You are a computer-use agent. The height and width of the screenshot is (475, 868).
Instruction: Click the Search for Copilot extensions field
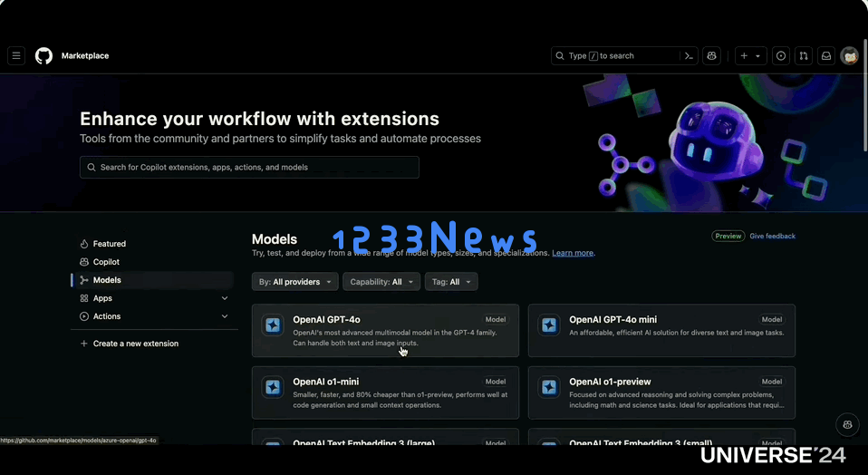click(249, 167)
